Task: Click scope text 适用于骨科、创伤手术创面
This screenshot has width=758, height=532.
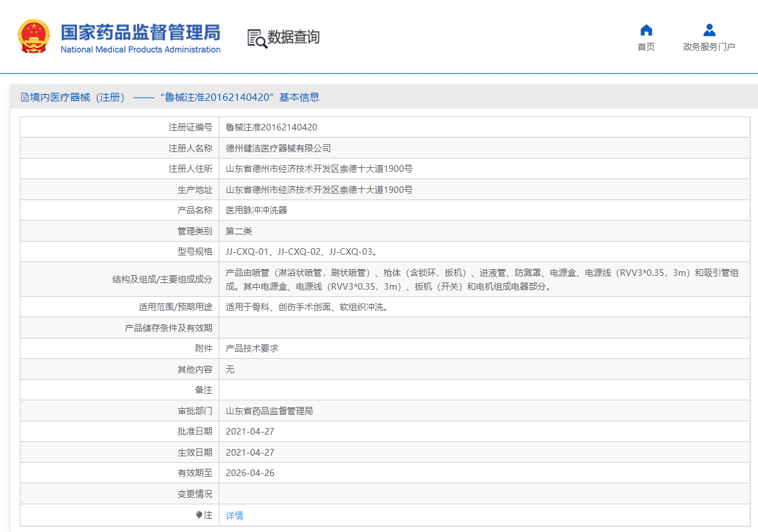Action: 307,307
